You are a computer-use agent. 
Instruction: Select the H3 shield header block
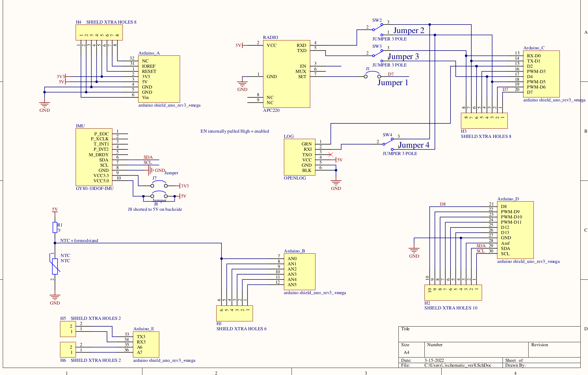pyautogui.click(x=484, y=121)
